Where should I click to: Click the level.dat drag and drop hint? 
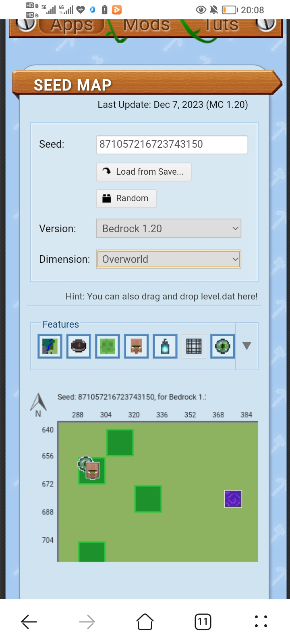pos(162,297)
